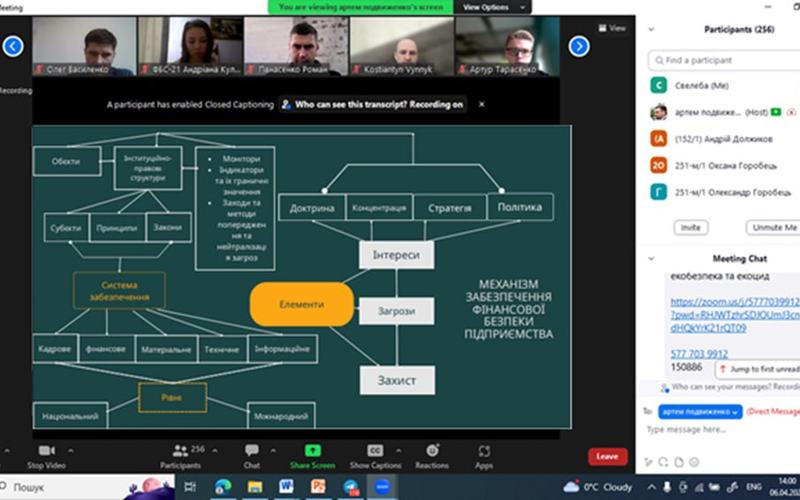Show previous video participants with left arrow

[13, 46]
